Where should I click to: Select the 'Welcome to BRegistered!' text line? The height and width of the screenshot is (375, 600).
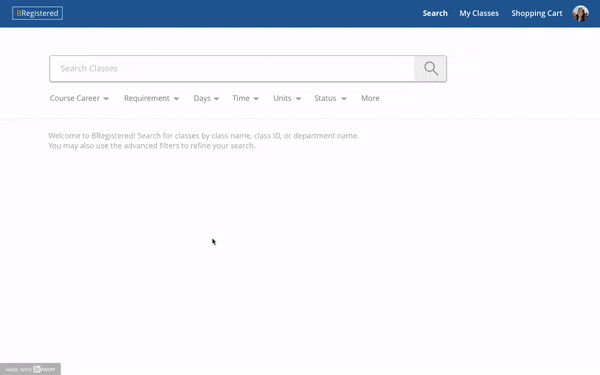pyautogui.click(x=204, y=135)
